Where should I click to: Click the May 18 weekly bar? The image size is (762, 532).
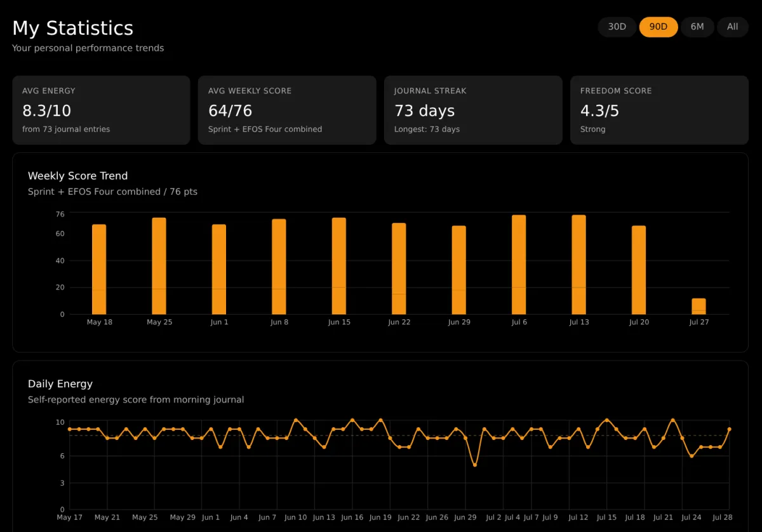[x=99, y=269]
